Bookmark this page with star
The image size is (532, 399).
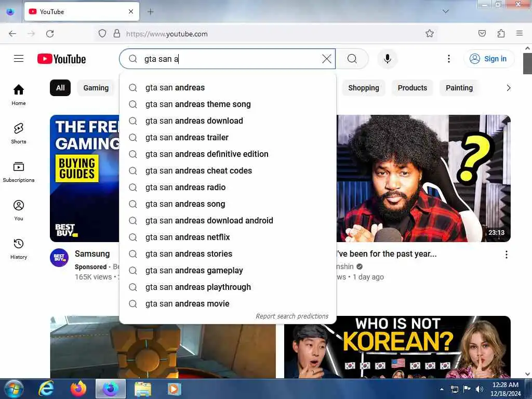click(x=430, y=33)
